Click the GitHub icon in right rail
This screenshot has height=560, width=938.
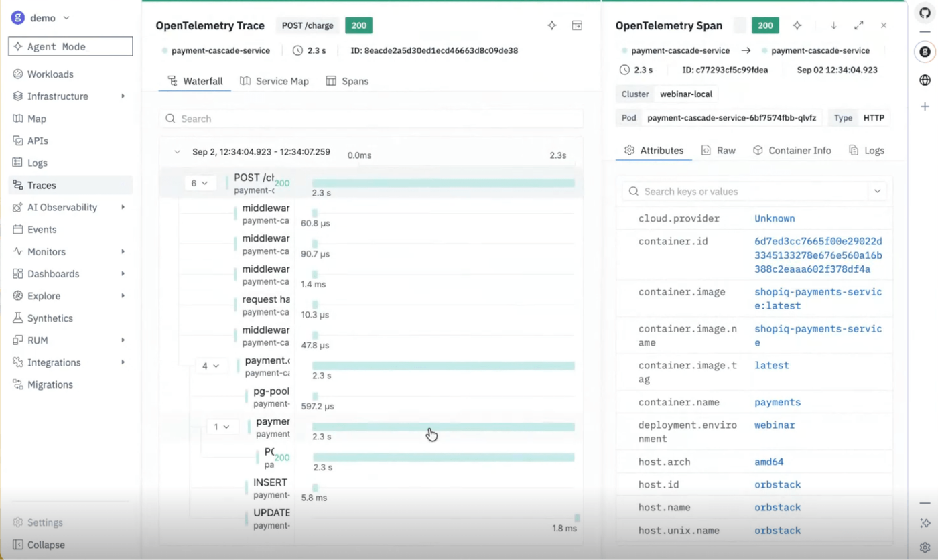click(x=925, y=13)
